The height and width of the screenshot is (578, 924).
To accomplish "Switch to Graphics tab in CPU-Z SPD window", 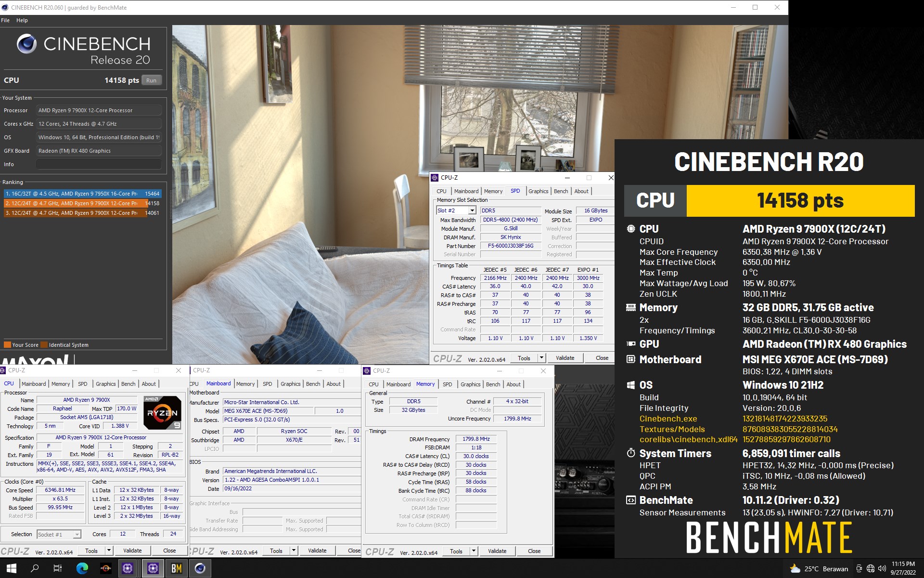I will coord(538,191).
